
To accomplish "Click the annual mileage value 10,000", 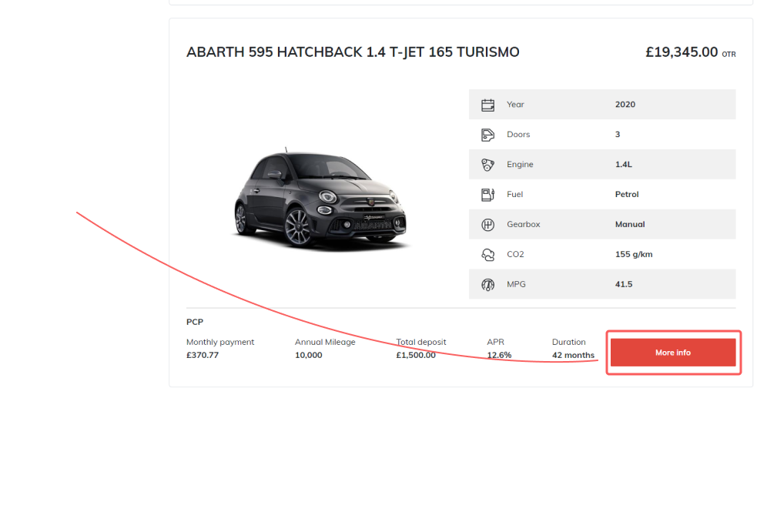I will [x=309, y=356].
